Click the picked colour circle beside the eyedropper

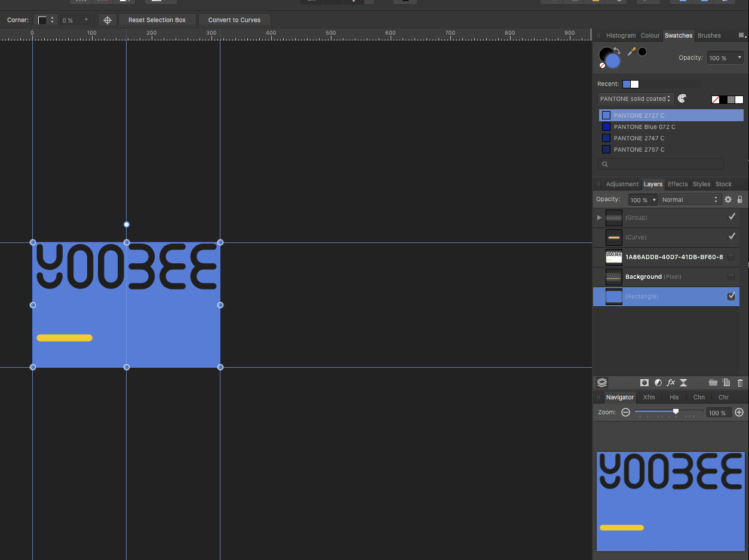642,52
